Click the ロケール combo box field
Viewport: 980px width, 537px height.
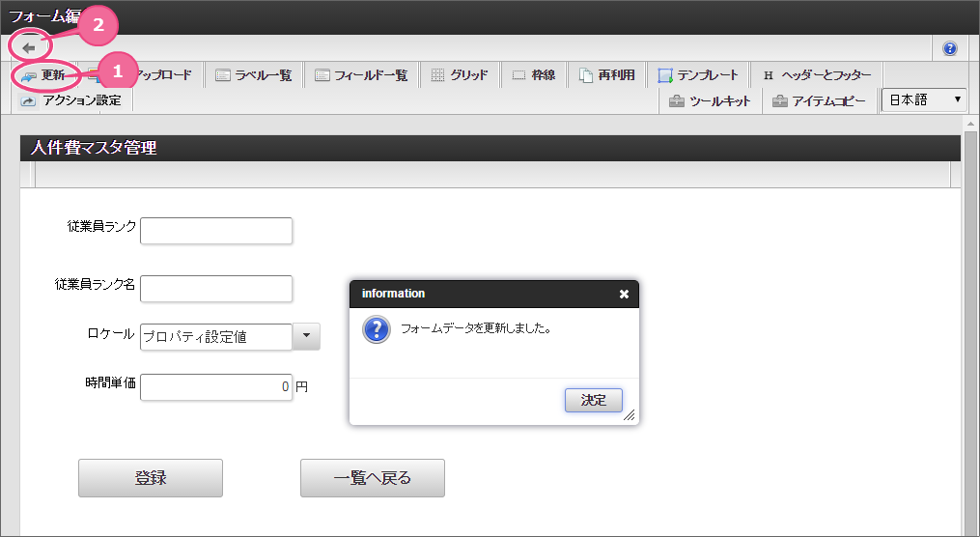coord(216,337)
